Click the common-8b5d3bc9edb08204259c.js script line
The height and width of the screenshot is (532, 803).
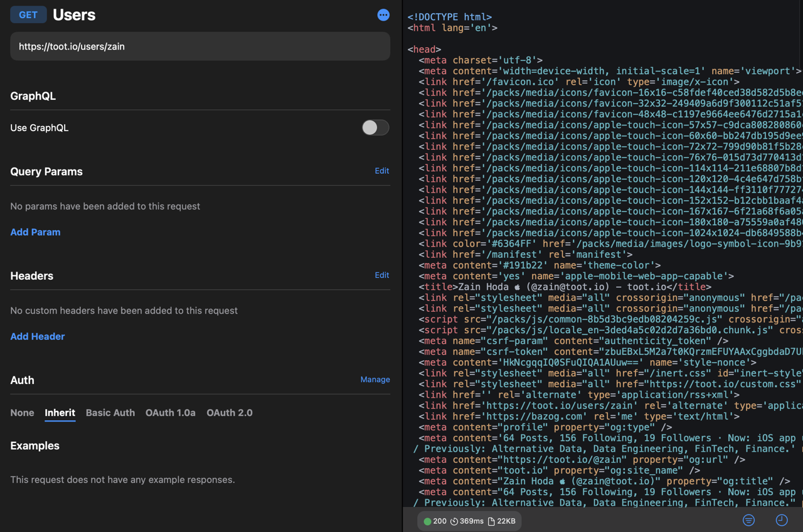click(611, 319)
